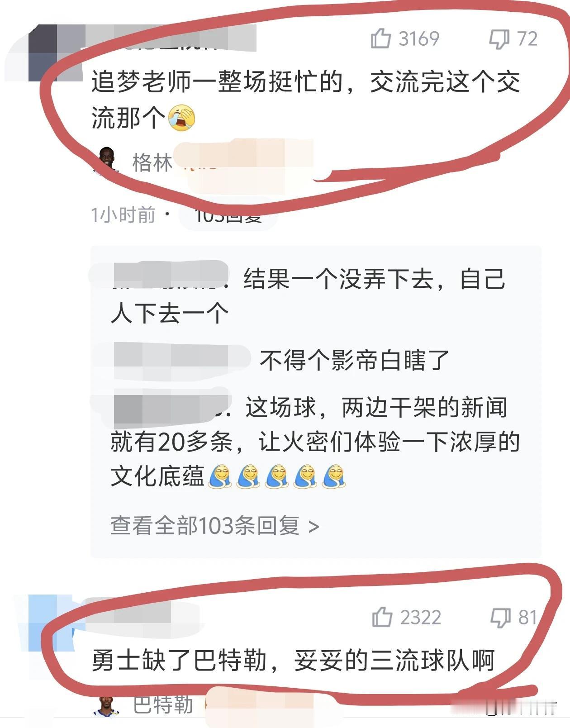Select comment 勇士缺了巴特勒
The image size is (570, 728).
[x=293, y=660]
